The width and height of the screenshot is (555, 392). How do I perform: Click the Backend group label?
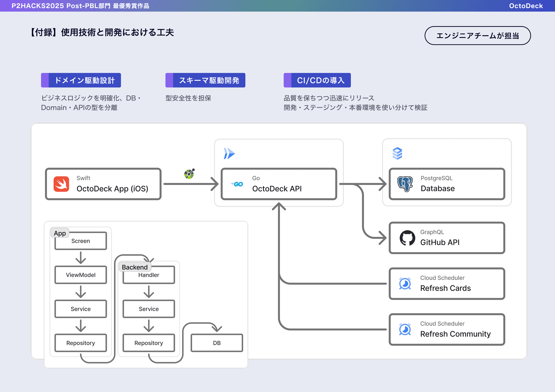click(135, 267)
